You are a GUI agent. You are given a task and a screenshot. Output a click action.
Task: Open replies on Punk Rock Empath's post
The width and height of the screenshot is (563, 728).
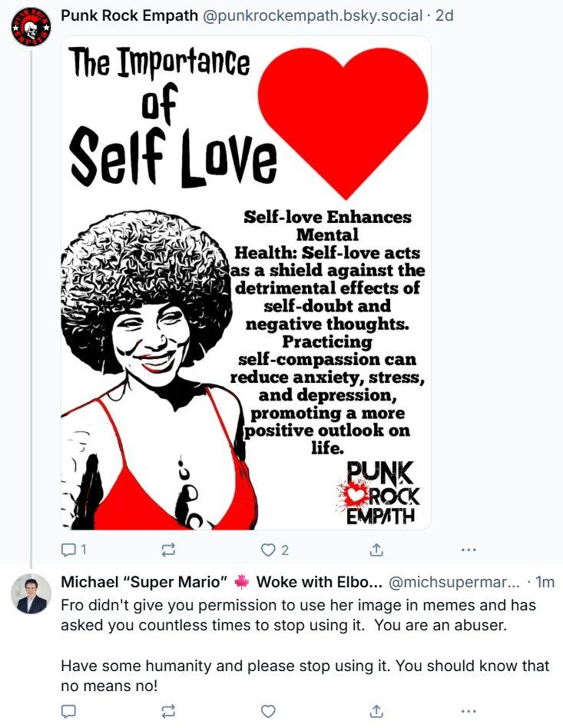pos(74,550)
